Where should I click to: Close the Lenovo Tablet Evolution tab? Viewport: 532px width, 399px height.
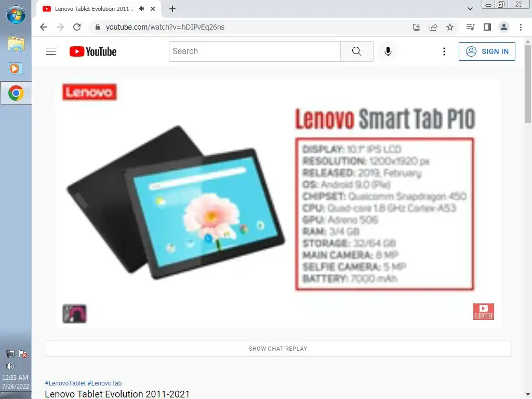pyautogui.click(x=153, y=9)
